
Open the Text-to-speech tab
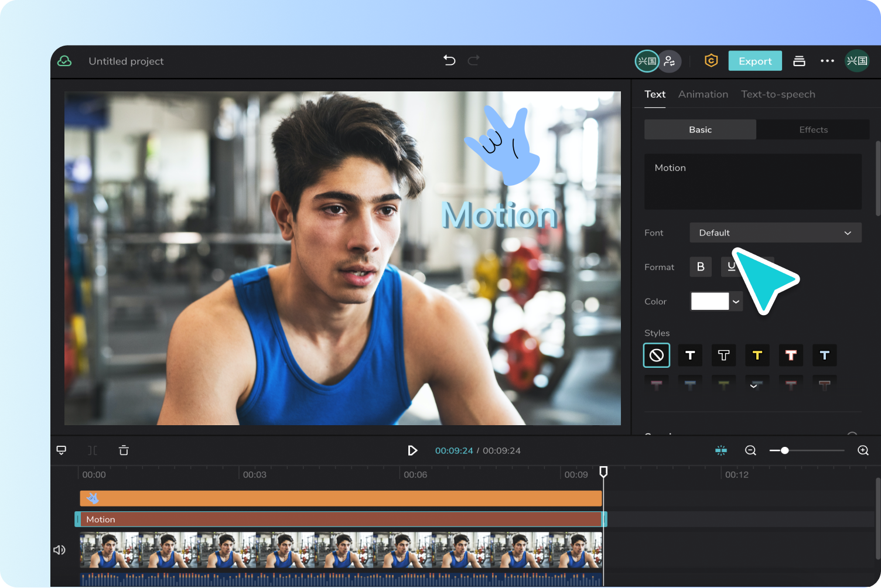point(778,94)
